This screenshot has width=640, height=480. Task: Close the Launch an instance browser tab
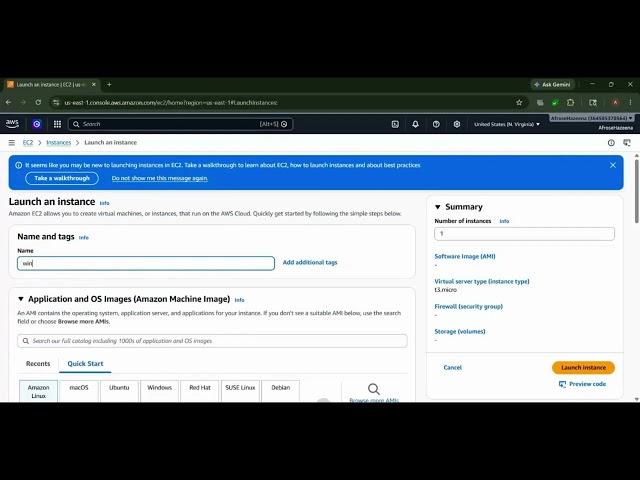click(94, 84)
